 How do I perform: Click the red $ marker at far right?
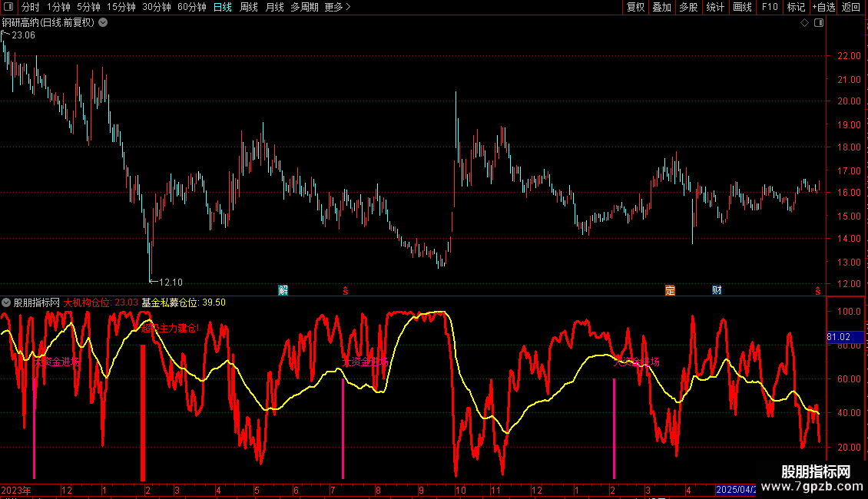point(817,290)
